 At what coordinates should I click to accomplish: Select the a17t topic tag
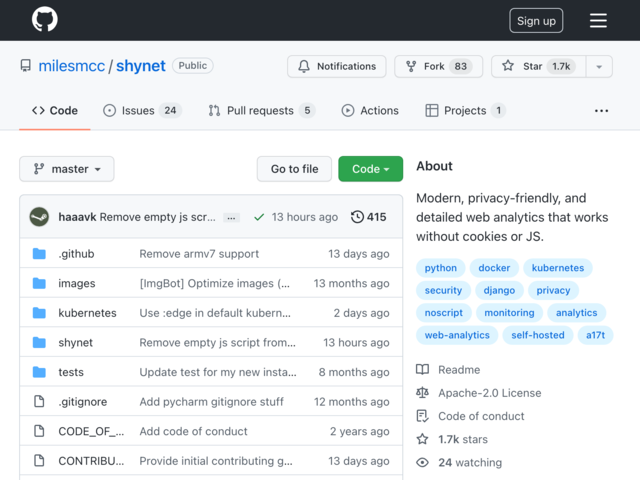click(596, 336)
